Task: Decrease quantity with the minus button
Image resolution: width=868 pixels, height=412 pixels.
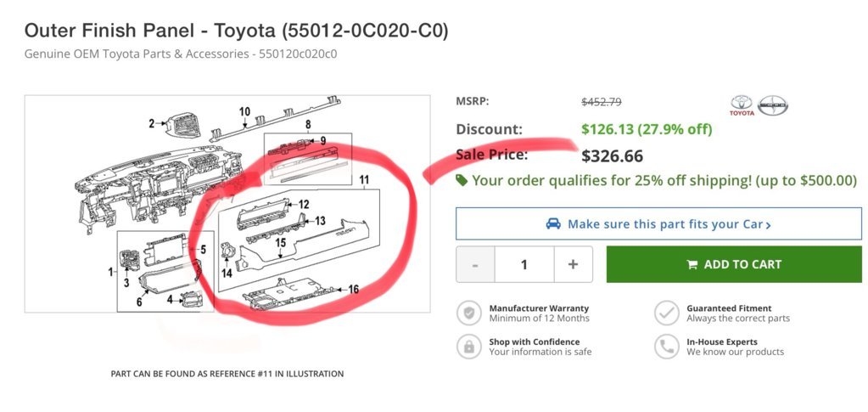Action: (475, 264)
